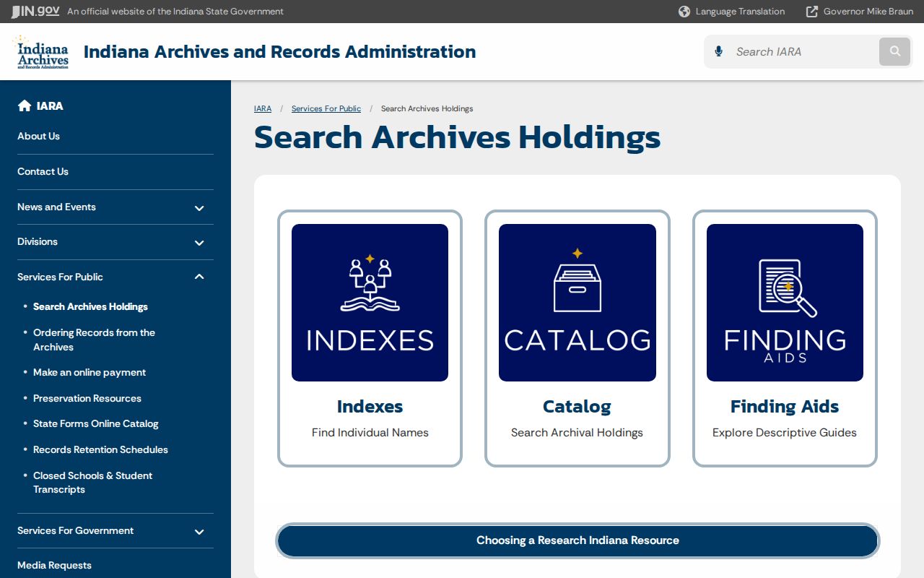Click the IARA home icon in sidebar

25,105
